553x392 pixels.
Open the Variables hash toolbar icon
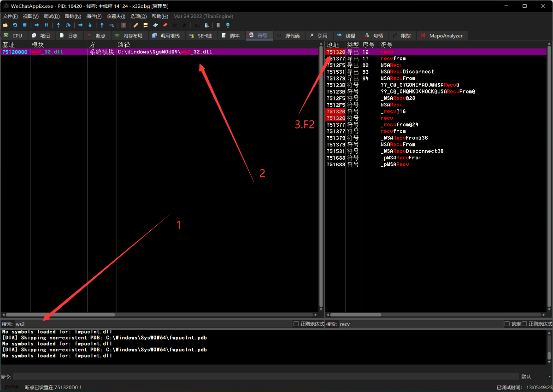(184, 25)
